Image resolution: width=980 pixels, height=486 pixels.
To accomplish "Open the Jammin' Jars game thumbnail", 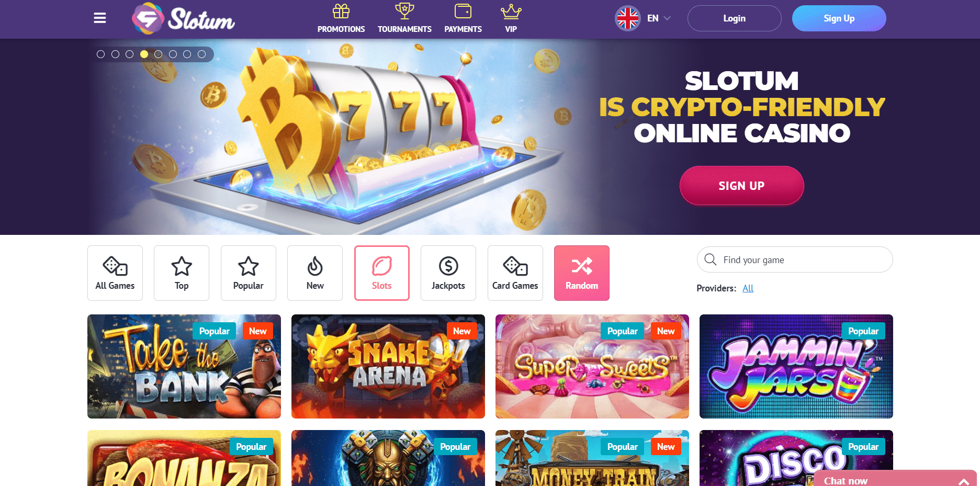I will click(796, 366).
